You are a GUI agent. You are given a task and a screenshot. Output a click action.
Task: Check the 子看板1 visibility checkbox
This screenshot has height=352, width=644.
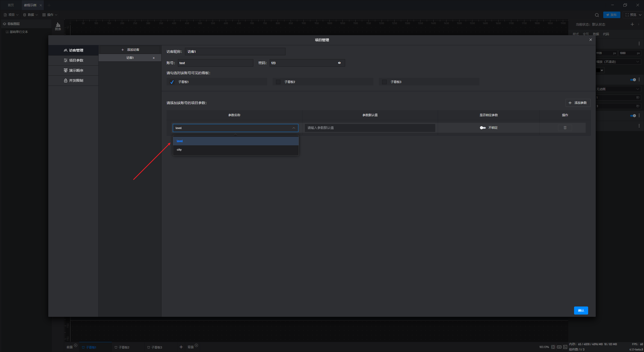click(x=172, y=82)
